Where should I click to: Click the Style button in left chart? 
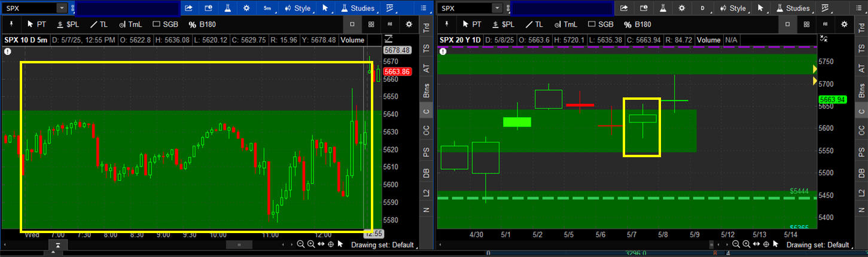[x=297, y=8]
